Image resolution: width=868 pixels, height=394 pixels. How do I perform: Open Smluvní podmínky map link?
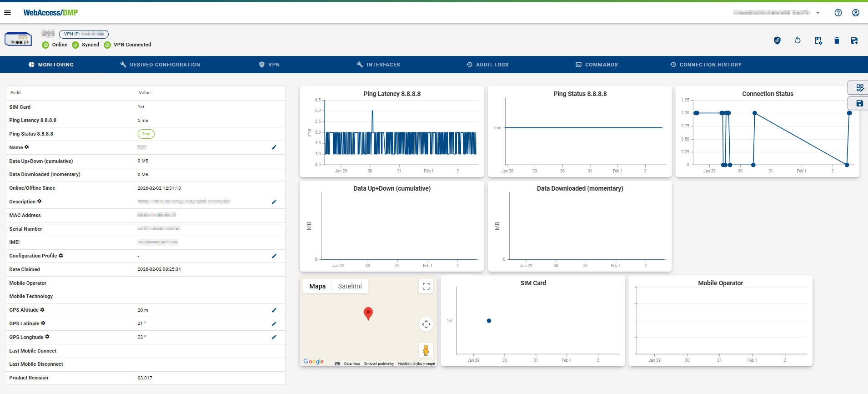(379, 364)
